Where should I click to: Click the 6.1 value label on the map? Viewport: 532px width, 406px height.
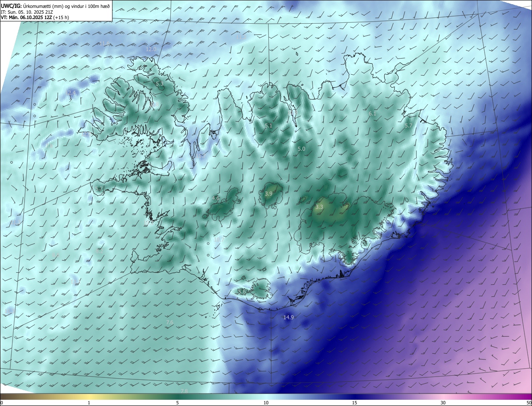[372, 113]
